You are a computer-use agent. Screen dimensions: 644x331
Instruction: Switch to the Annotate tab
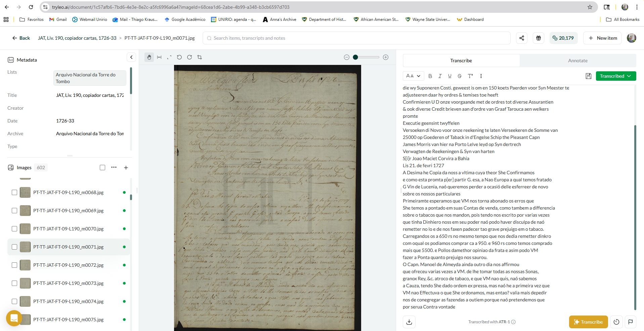[577, 61]
